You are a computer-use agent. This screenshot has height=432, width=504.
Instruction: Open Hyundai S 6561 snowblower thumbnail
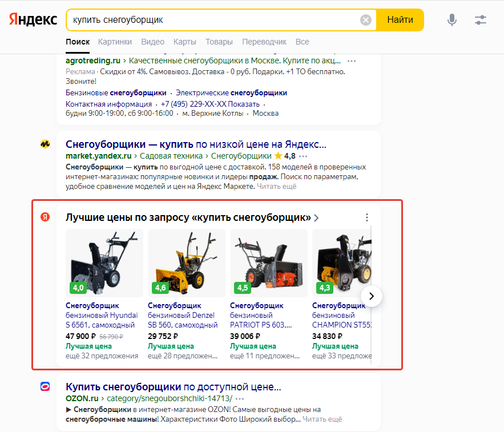[x=104, y=263]
